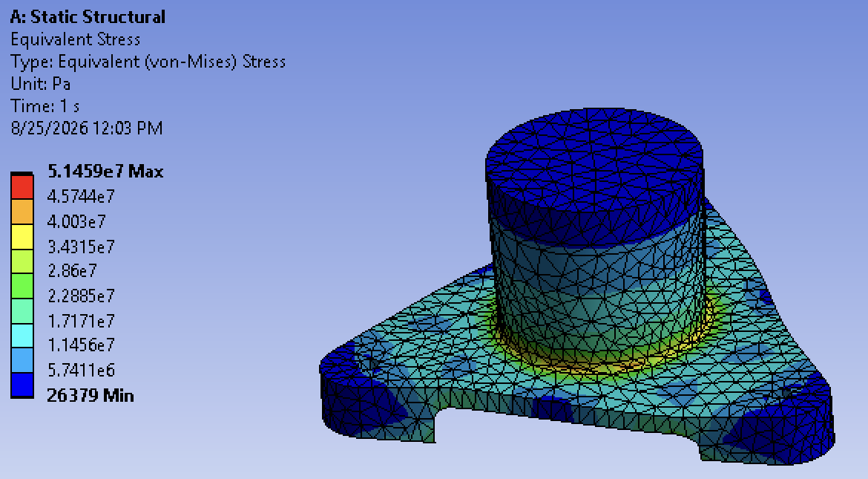The height and width of the screenshot is (479, 868).
Task: Select the dark blue minimum legend band
Action: 22,385
